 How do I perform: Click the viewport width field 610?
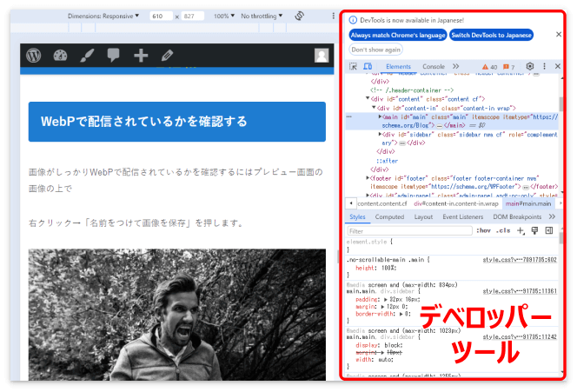tap(161, 16)
